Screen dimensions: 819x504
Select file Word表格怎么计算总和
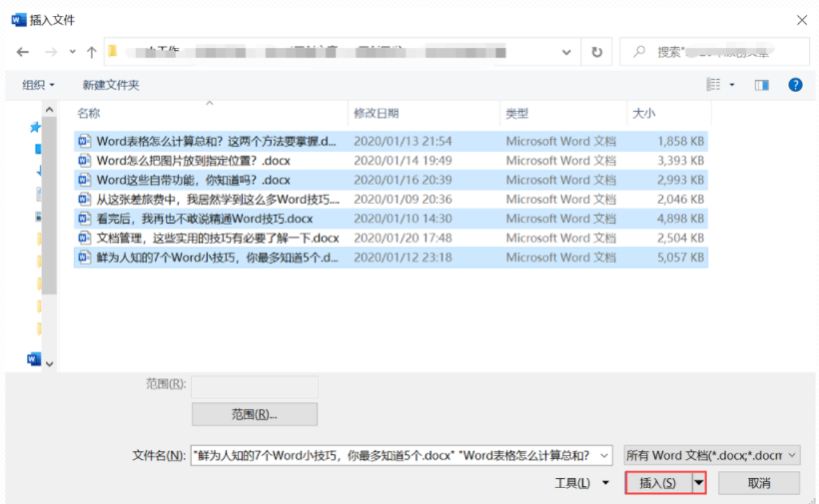tap(391, 141)
